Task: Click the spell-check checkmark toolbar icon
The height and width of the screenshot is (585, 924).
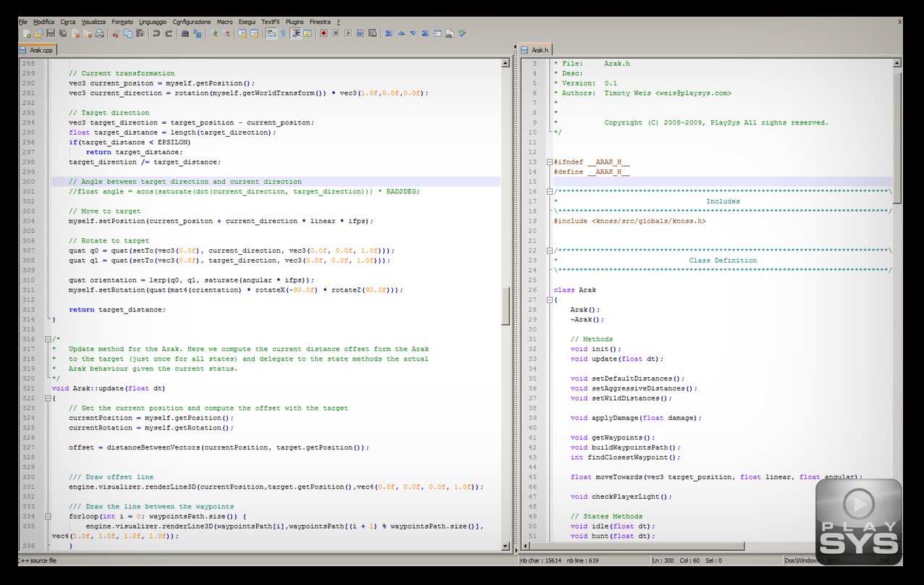Action: pyautogui.click(x=462, y=33)
